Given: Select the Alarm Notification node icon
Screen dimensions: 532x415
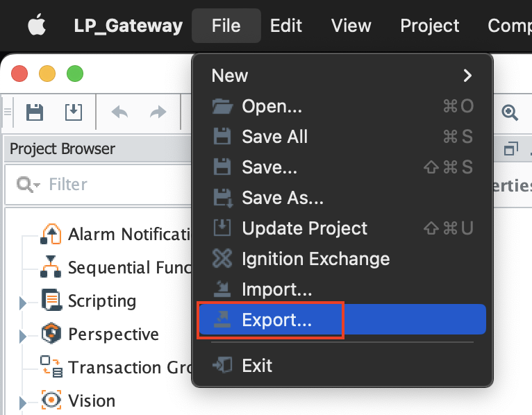Looking at the screenshot, I should tap(51, 234).
